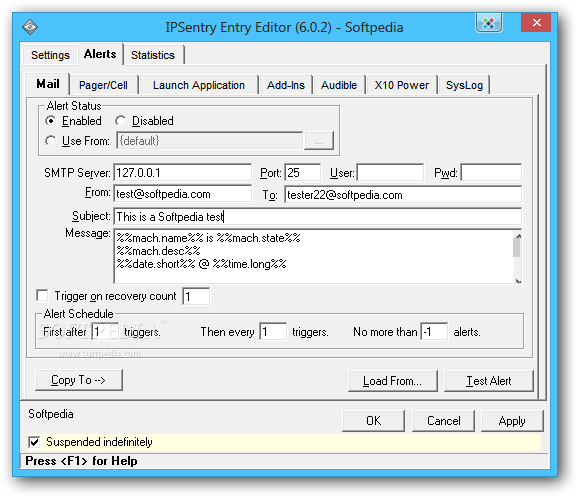Image resolution: width=578 pixels, height=497 pixels.
Task: Select the Alerts tab
Action: tap(100, 54)
